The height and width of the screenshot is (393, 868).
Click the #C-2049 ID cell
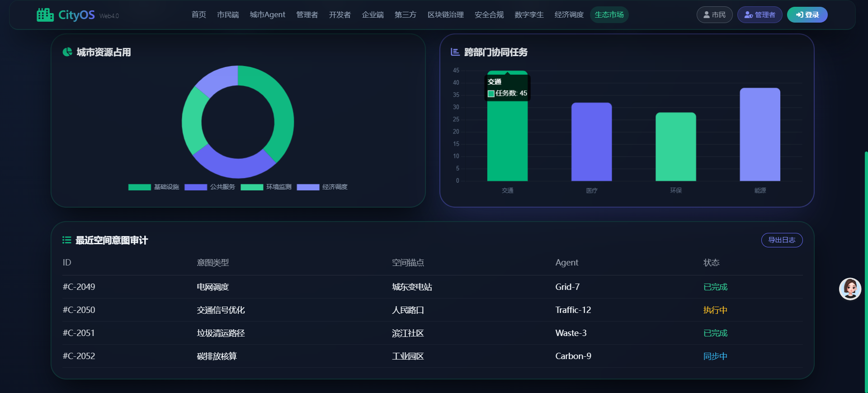[x=79, y=287]
